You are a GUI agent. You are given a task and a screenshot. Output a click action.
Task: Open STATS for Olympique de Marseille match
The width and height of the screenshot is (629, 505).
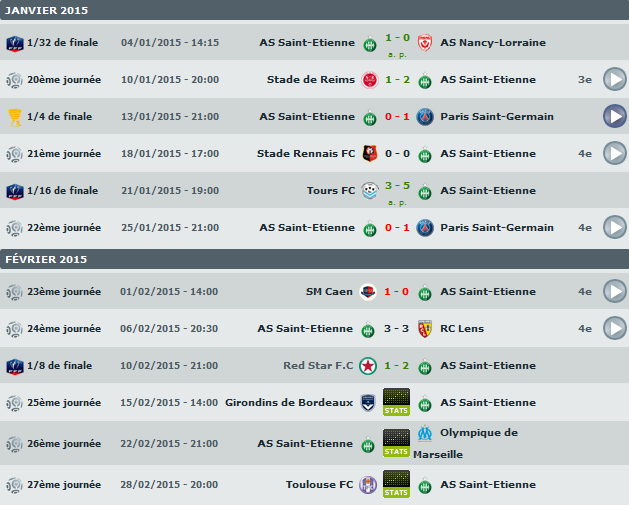[396, 443]
